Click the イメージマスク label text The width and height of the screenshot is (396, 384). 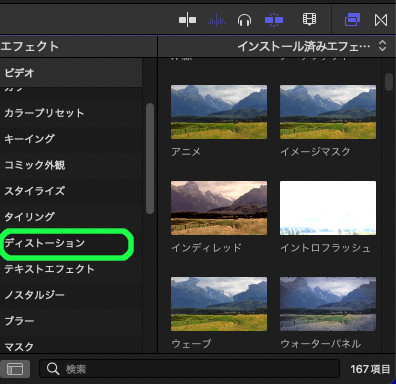click(x=315, y=152)
